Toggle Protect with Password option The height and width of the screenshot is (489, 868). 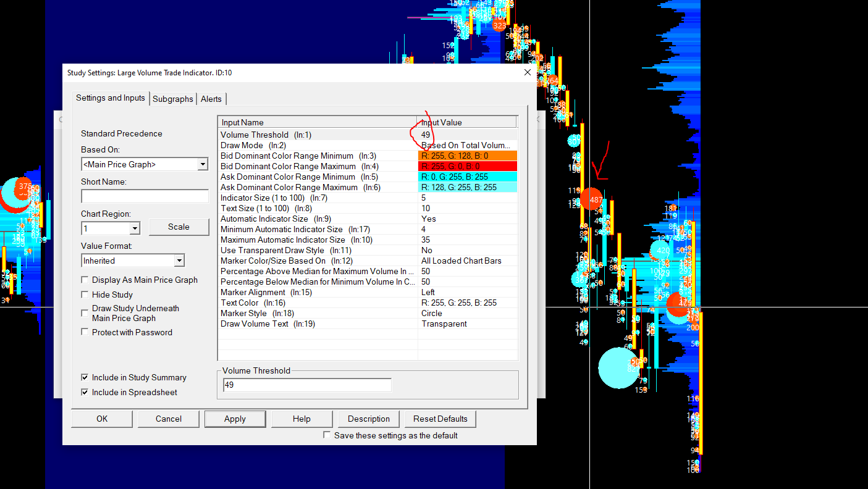pos(85,332)
